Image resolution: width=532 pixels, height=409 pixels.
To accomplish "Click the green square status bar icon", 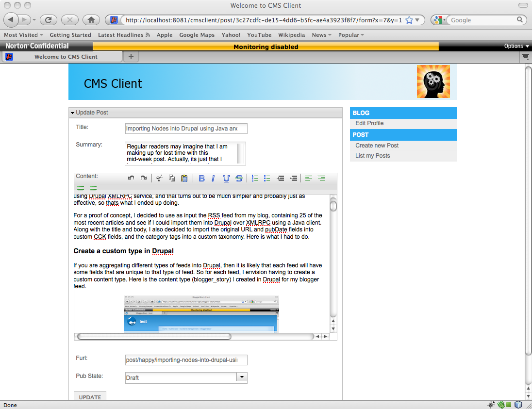I will 509,405.
